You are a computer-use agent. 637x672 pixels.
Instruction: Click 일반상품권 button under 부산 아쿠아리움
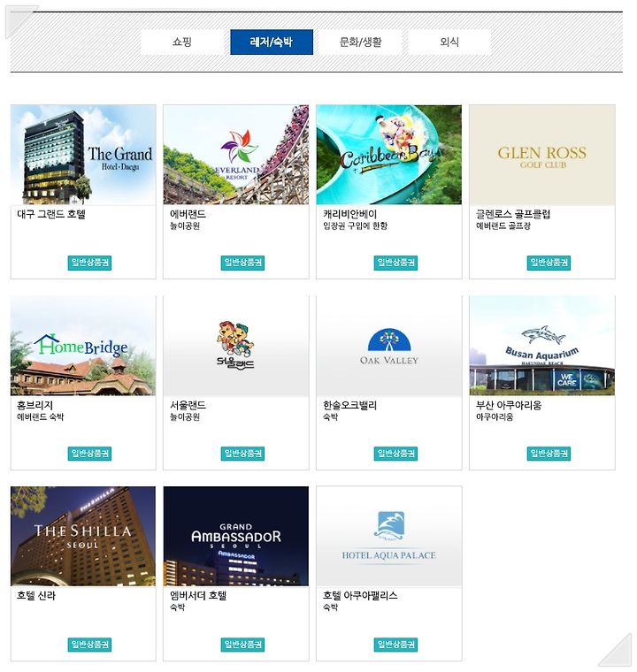point(549,454)
